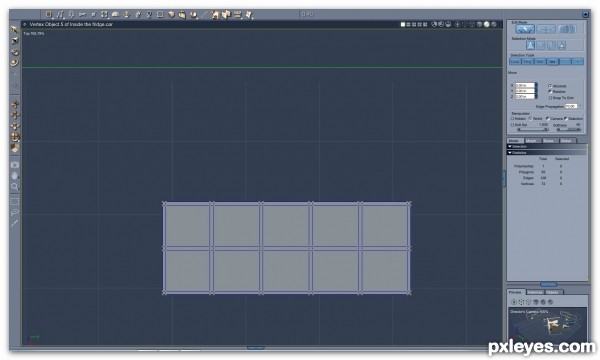Open the Edge Propagation dropdown arrow
This screenshot has height=360, width=600.
point(580,106)
